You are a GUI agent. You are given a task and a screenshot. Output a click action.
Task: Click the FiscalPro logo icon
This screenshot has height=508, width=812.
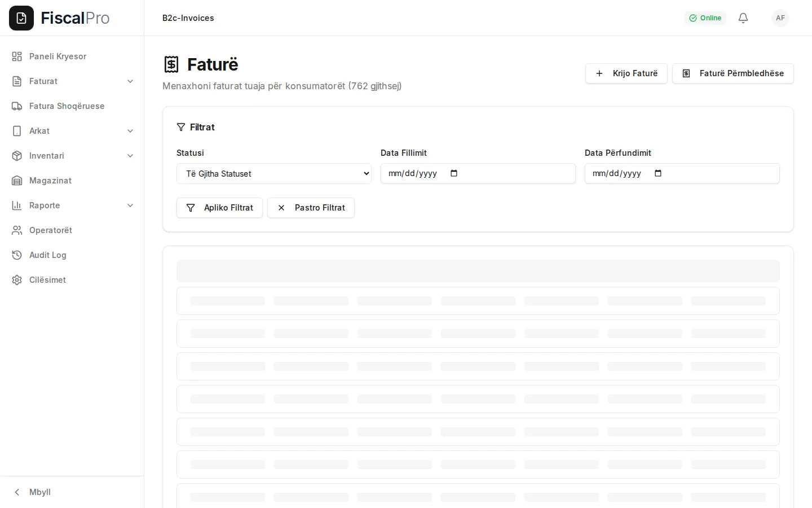[21, 18]
